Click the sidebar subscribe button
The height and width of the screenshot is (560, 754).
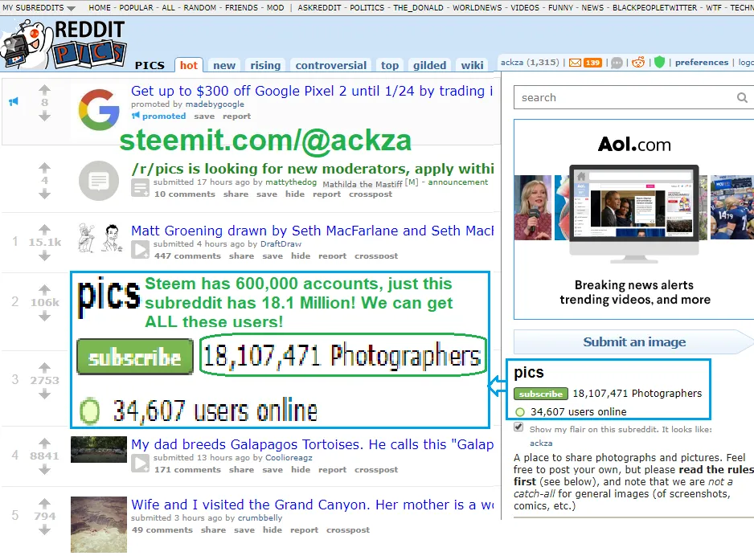click(540, 394)
